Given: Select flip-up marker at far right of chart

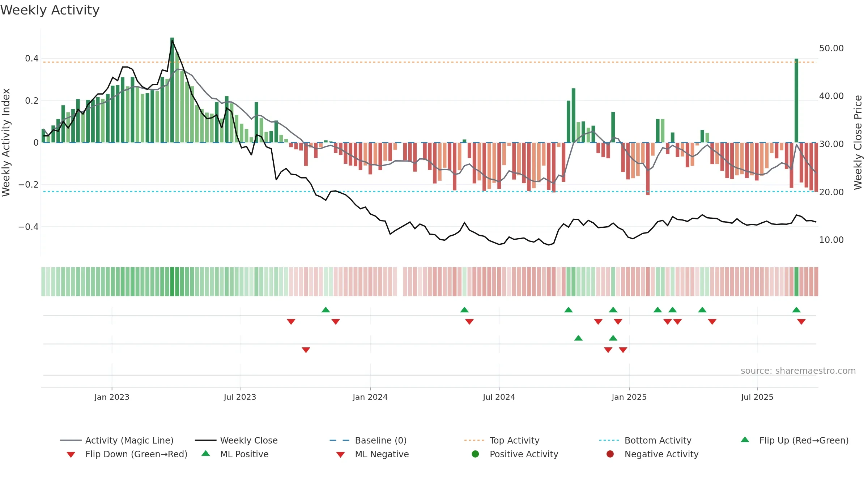Looking at the screenshot, I should (x=796, y=310).
